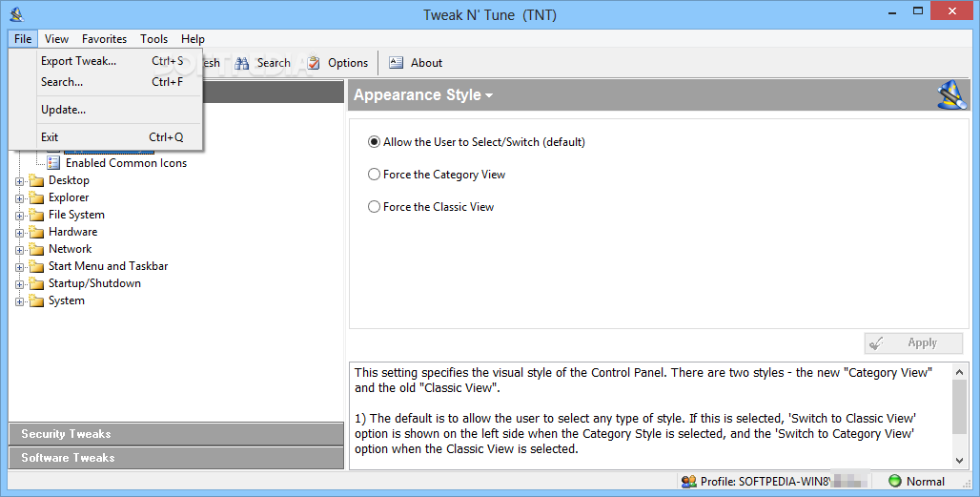Viewport: 980px width, 497px height.
Task: Open the Tools menu
Action: click(153, 39)
